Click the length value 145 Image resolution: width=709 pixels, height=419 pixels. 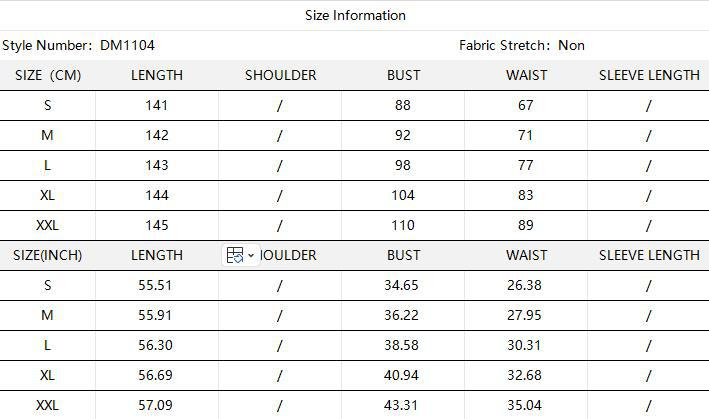[x=157, y=225]
